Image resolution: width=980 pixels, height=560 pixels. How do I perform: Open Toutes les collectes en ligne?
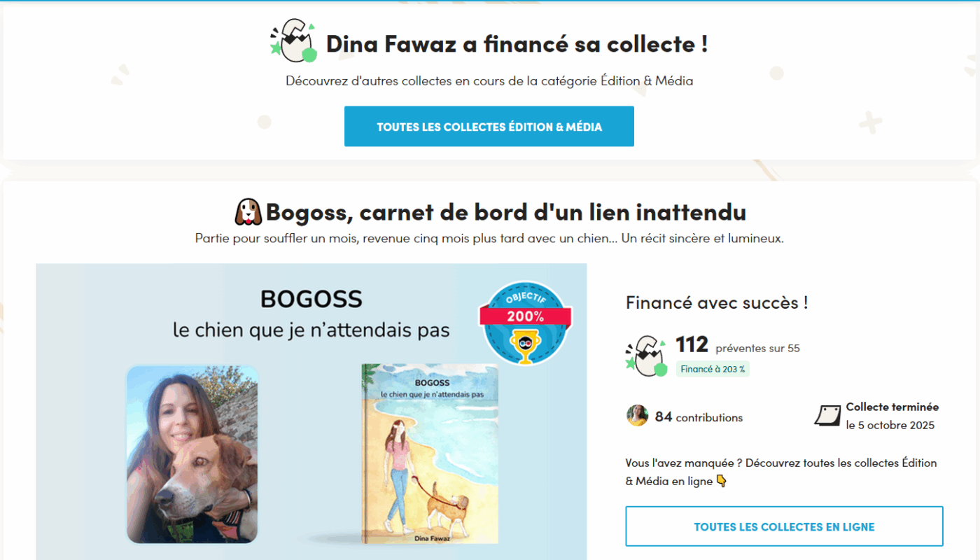pyautogui.click(x=784, y=526)
